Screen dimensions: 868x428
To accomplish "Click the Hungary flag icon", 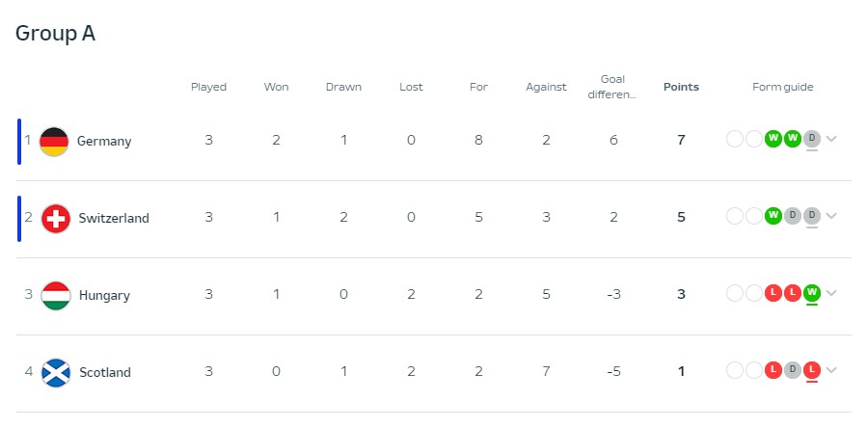I will click(x=56, y=295).
